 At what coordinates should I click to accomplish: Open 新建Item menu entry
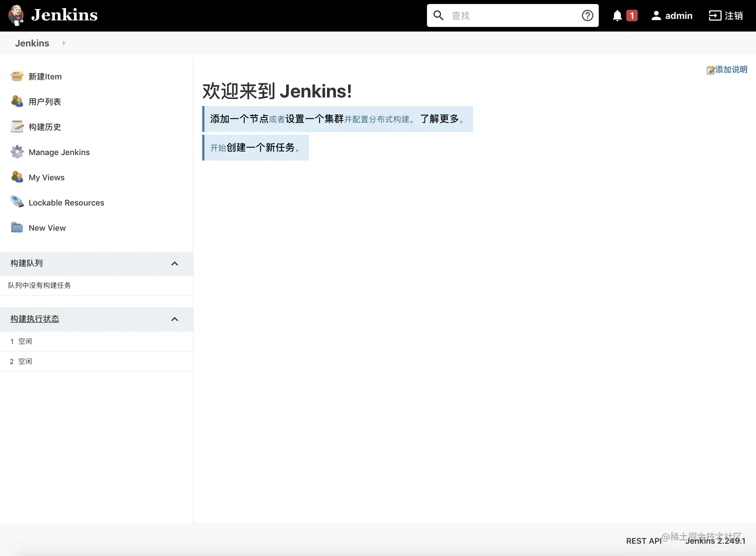45,77
